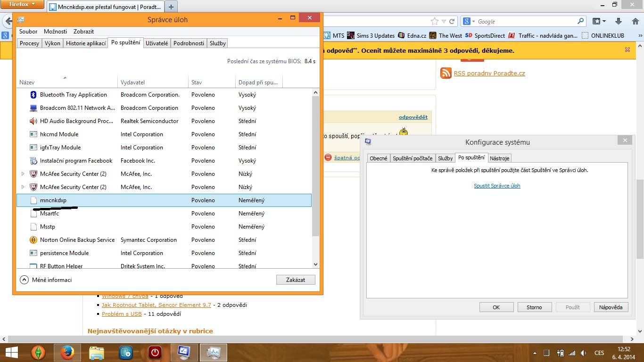Open Firefox downloads arrow icon
The height and width of the screenshot is (362, 644).
(x=619, y=21)
